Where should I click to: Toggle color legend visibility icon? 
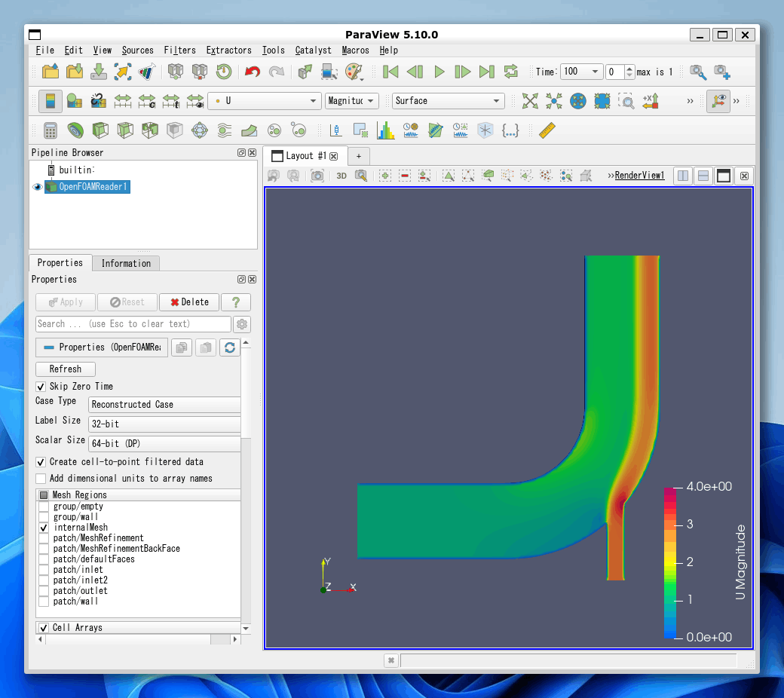click(x=50, y=101)
